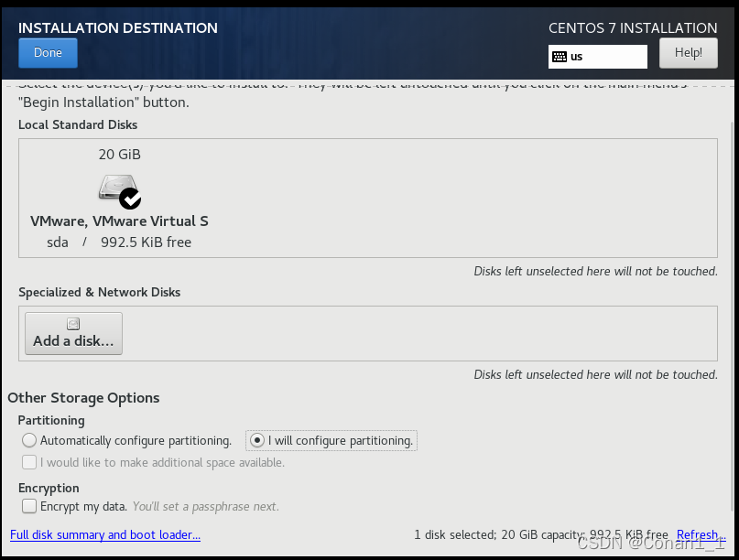Viewport: 739px width, 560px height.
Task: Open the Help! button
Action: point(688,53)
